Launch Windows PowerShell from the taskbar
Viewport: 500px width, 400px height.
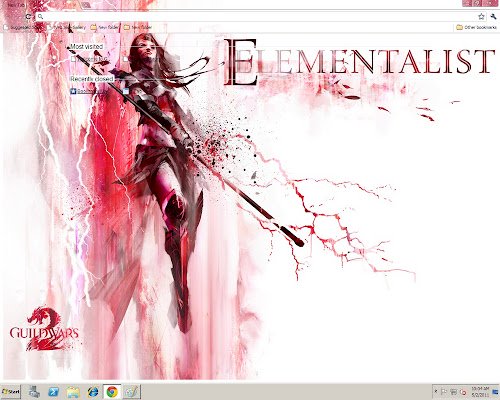[x=53, y=392]
